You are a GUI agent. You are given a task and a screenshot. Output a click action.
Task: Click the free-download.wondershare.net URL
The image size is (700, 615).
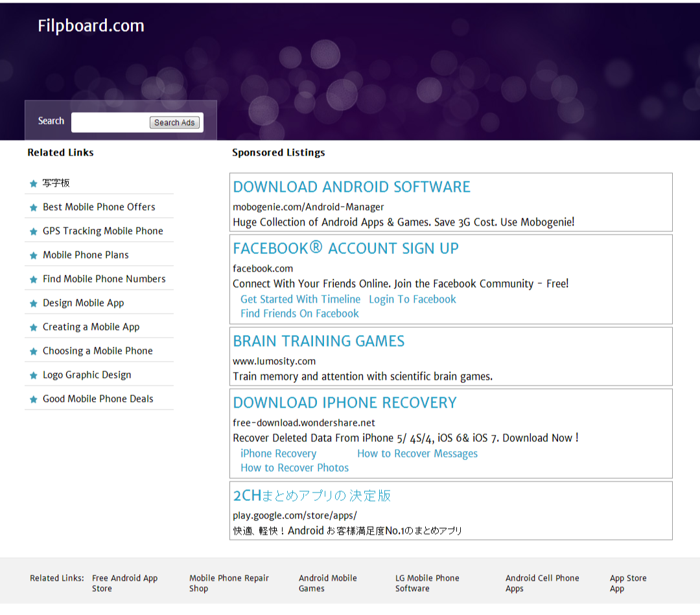coord(304,423)
